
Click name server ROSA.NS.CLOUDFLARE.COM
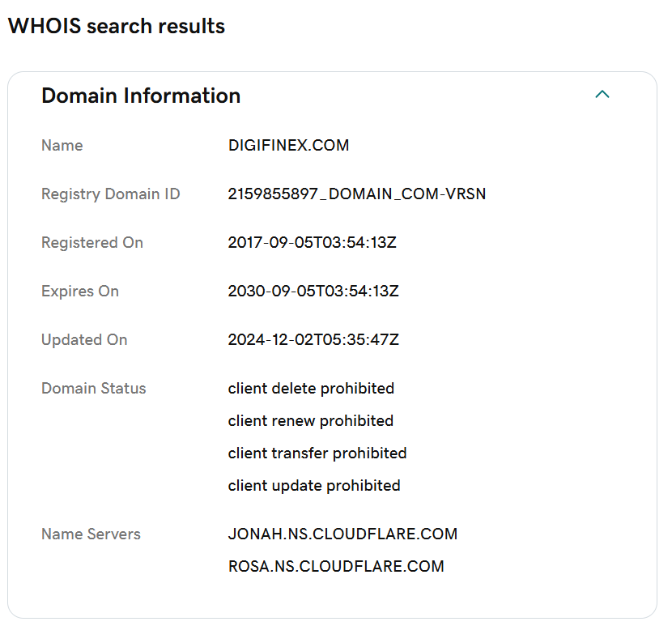tap(336, 566)
